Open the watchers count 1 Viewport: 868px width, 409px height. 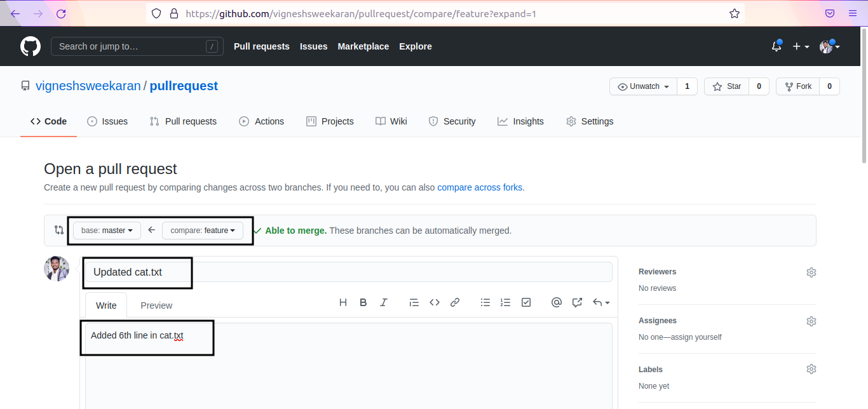coord(687,86)
